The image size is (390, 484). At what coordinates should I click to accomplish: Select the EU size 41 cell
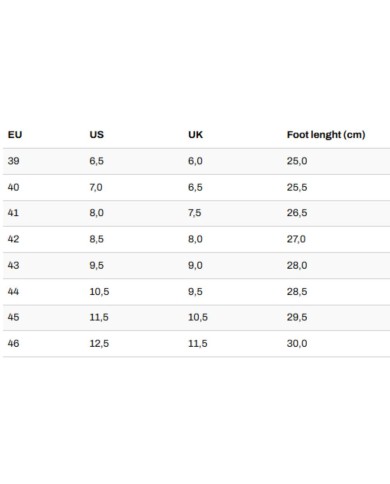(13, 213)
